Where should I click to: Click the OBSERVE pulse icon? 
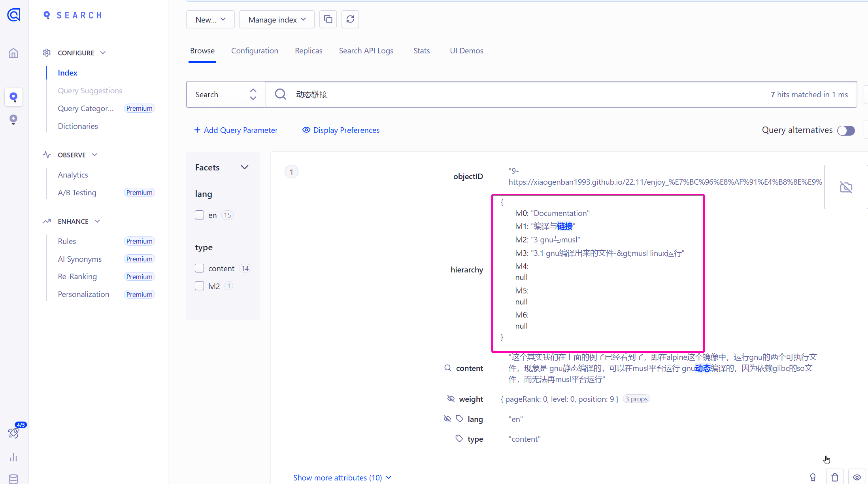click(x=47, y=155)
